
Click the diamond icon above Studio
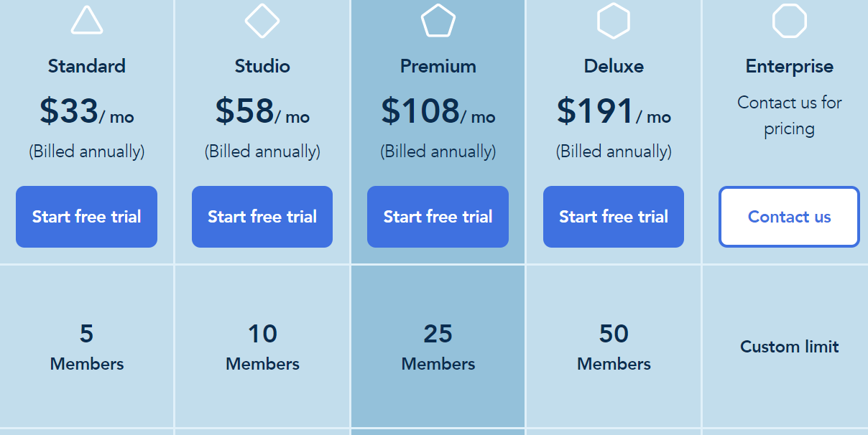click(262, 20)
